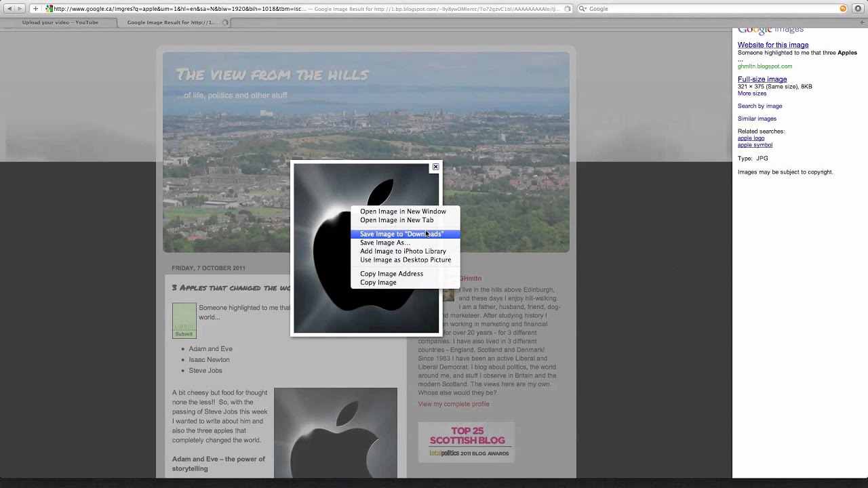Click the Apple eclipse image in blog post
868x488 pixels.
(x=336, y=432)
